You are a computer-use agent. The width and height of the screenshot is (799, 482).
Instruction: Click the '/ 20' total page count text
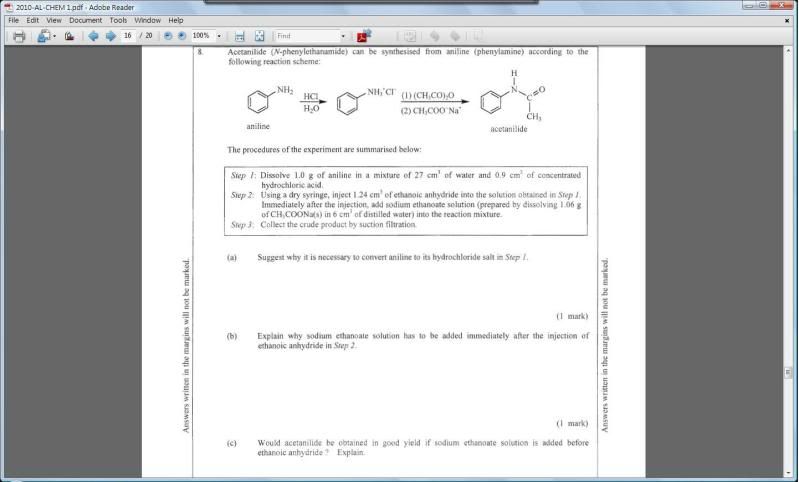146,36
